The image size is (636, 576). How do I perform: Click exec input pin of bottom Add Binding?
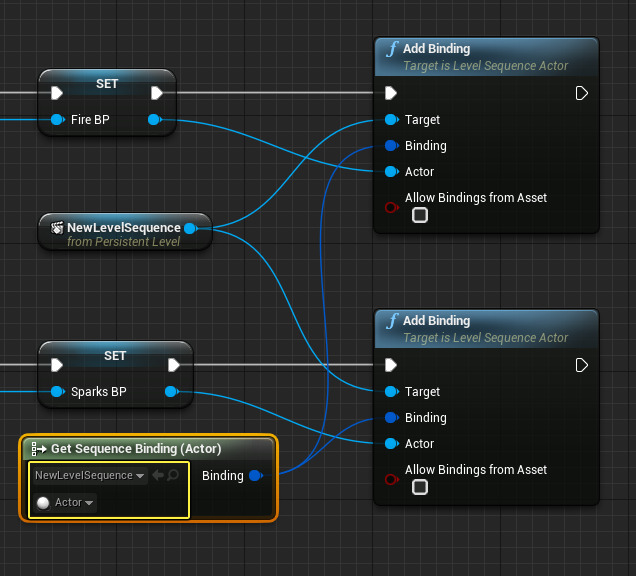[391, 365]
